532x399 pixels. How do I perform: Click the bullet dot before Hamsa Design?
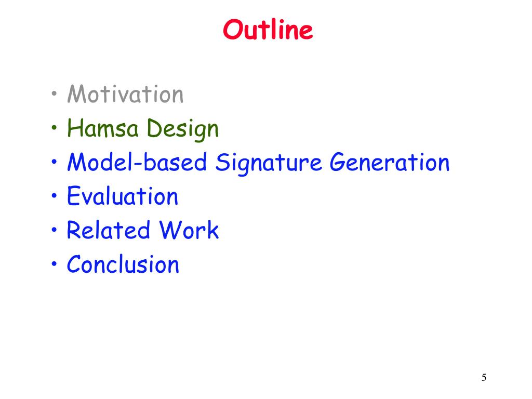[x=54, y=128]
